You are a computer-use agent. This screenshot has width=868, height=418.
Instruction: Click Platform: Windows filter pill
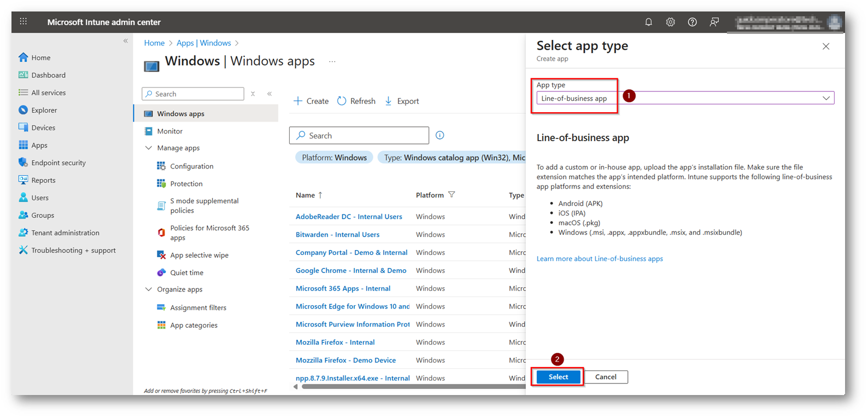pos(334,158)
